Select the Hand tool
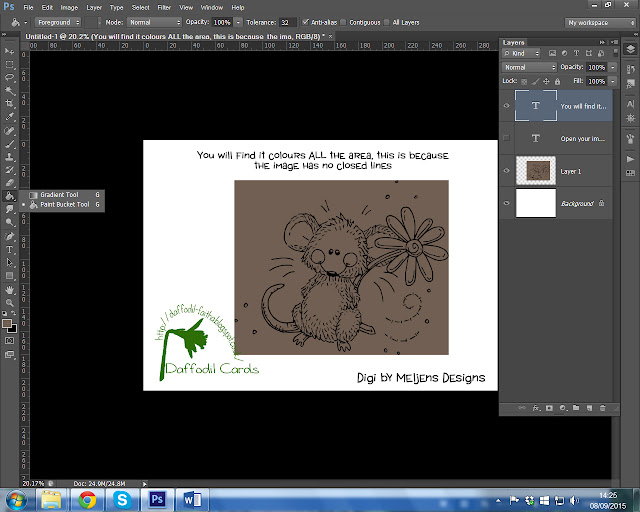Image resolution: width=640 pixels, height=512 pixels. click(9, 290)
